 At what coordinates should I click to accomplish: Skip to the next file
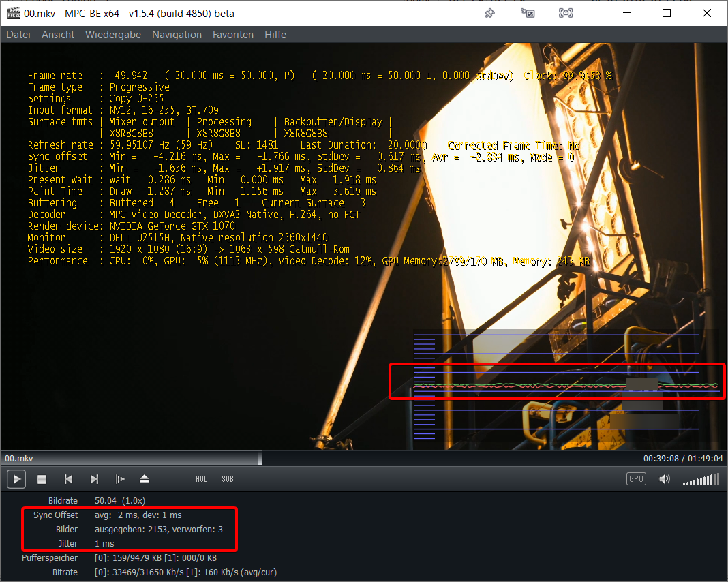point(94,479)
